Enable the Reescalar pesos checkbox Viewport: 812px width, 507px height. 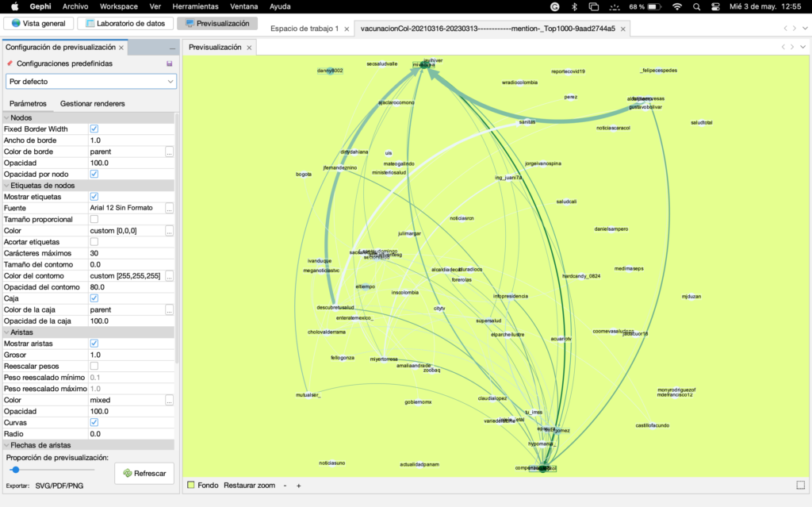[94, 366]
